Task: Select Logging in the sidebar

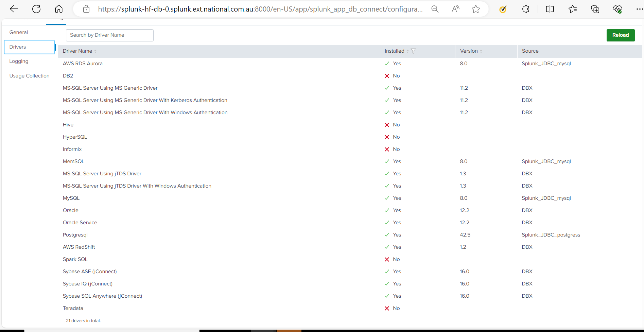Action: click(19, 61)
